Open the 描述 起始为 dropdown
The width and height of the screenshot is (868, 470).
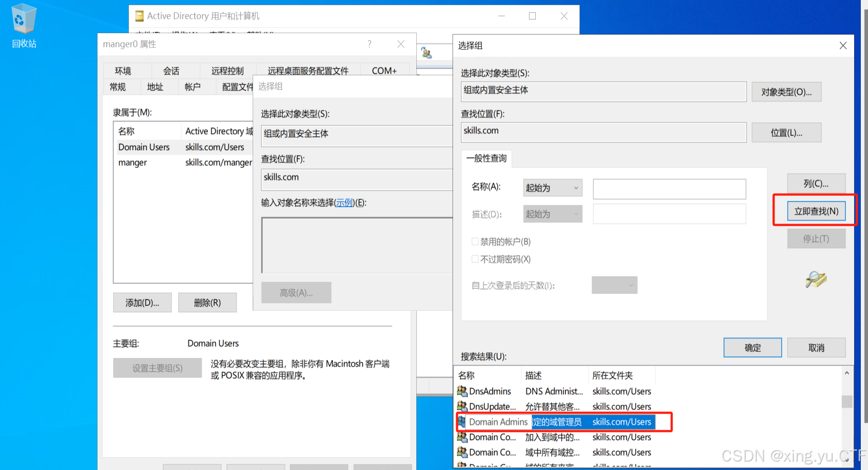coord(553,214)
